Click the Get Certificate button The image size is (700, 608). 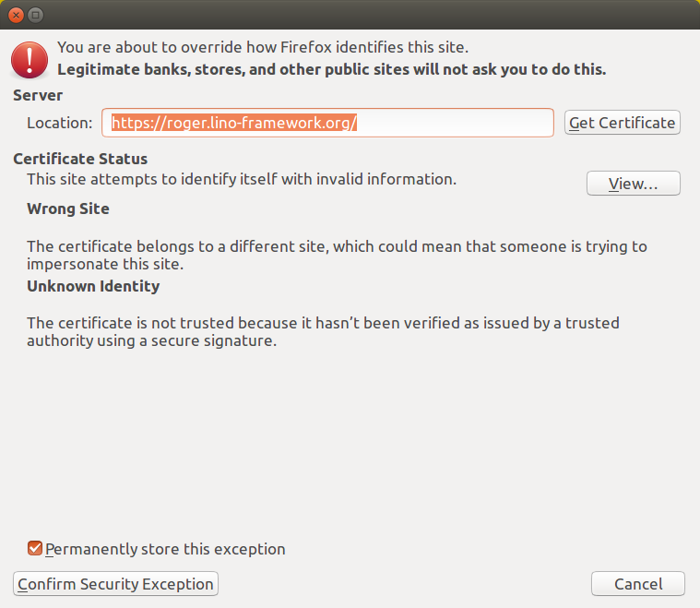click(x=623, y=123)
